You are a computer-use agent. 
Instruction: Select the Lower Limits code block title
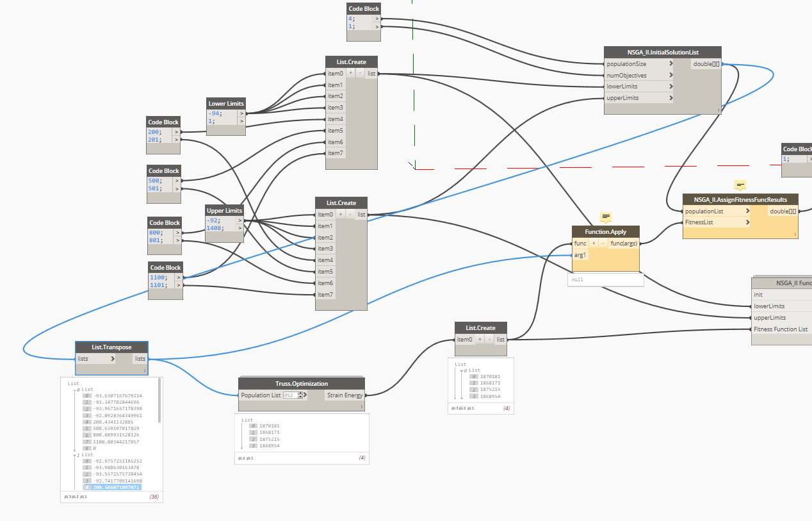[x=226, y=104]
